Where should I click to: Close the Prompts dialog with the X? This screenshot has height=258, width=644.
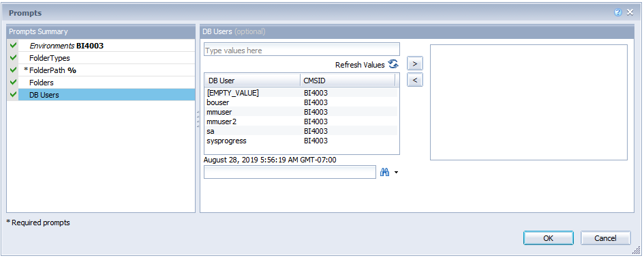click(630, 13)
